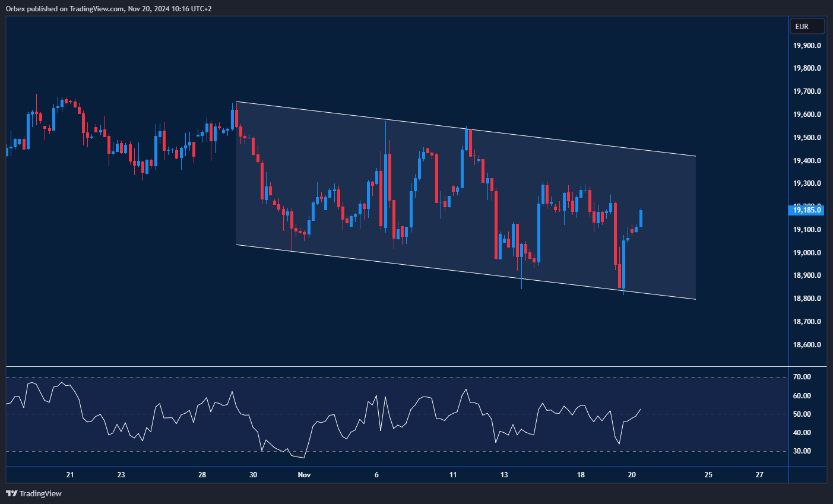Select date 6 on the time axis
The height and width of the screenshot is (504, 833).
coord(377,475)
